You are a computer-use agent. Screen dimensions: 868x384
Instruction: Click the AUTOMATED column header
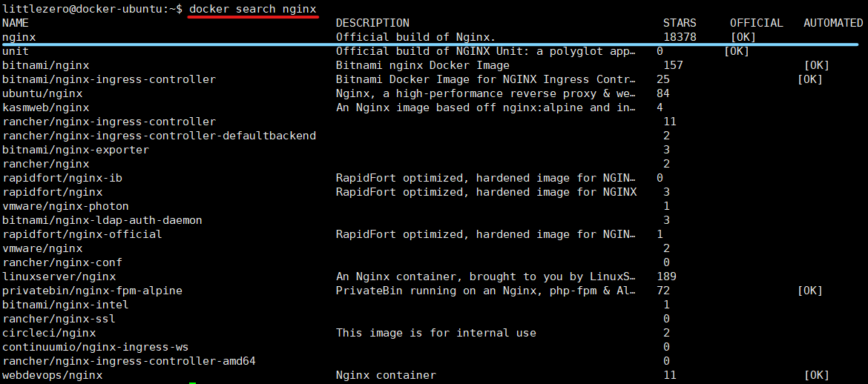tap(833, 23)
